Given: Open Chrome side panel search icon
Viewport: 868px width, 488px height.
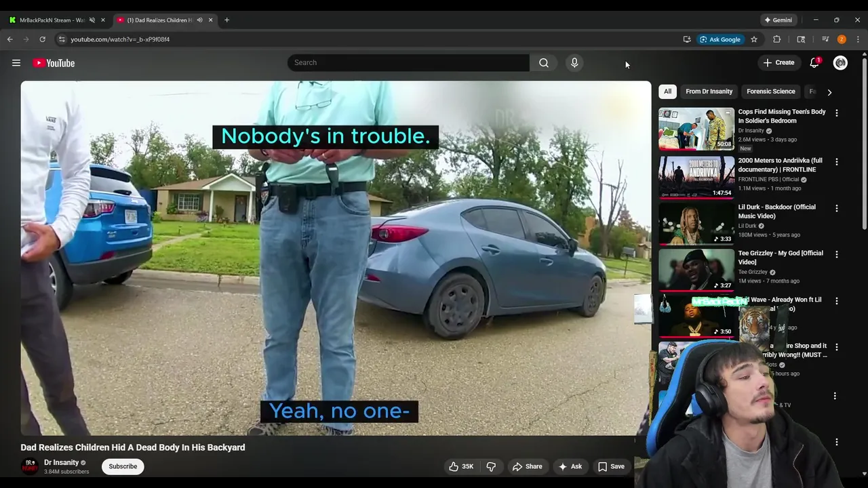Looking at the screenshot, I should (801, 39).
